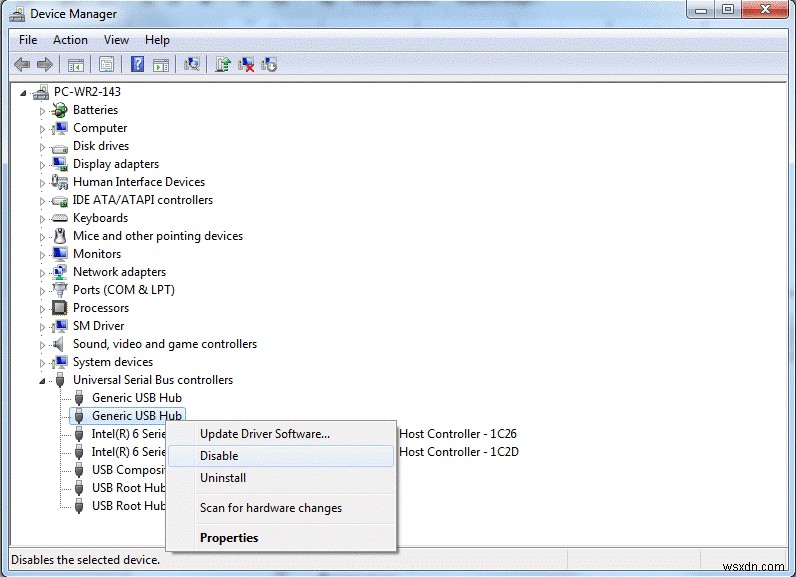Close the Device Manager window

tap(766, 10)
